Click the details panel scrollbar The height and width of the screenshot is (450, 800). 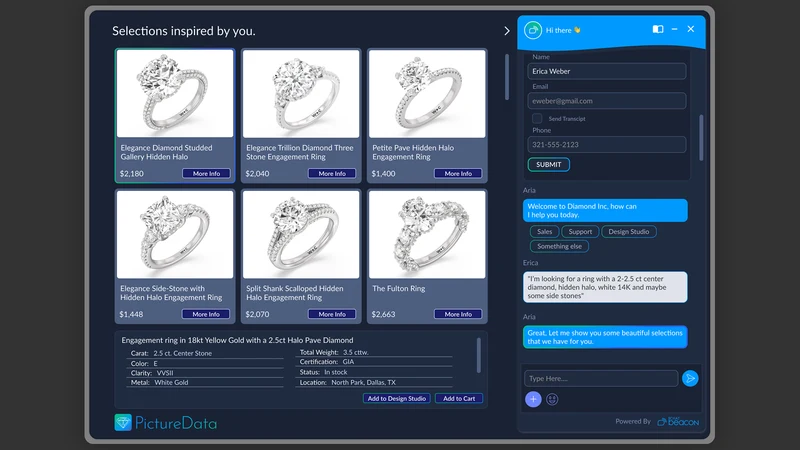479,356
